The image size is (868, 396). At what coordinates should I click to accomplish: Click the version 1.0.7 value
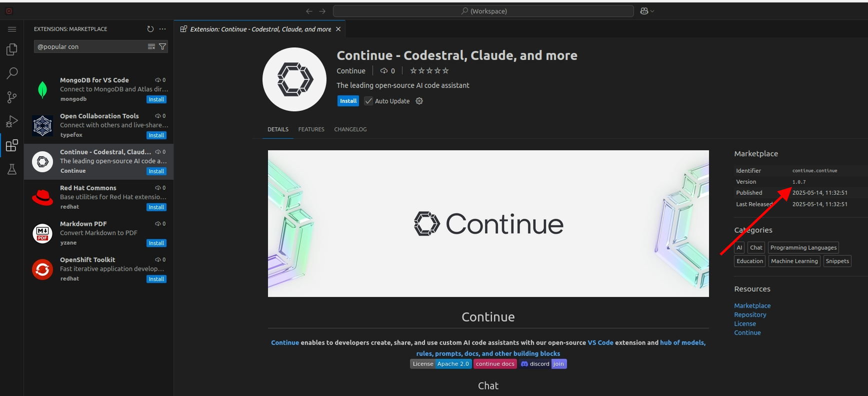point(799,182)
